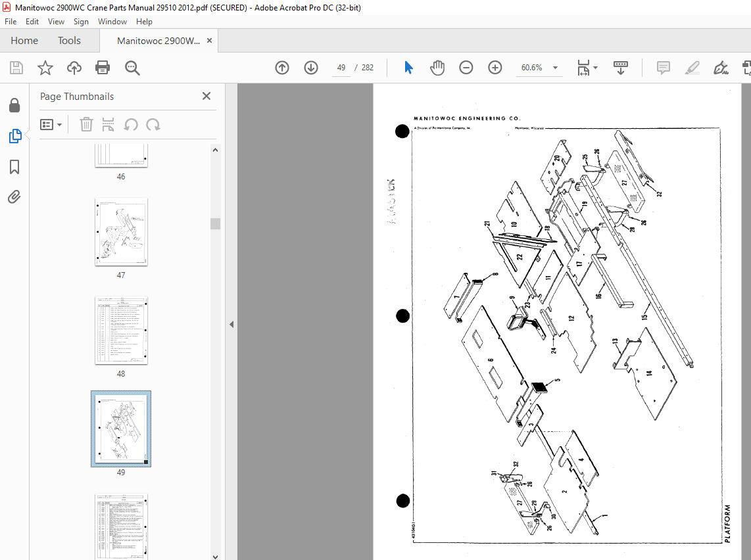Click thumbnails scrollbar up arrow

[x=216, y=150]
